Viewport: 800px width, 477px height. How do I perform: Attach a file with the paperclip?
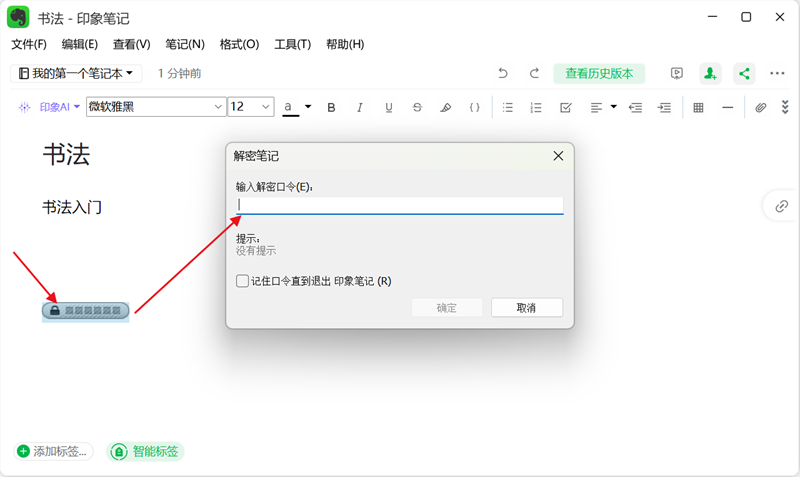click(761, 107)
